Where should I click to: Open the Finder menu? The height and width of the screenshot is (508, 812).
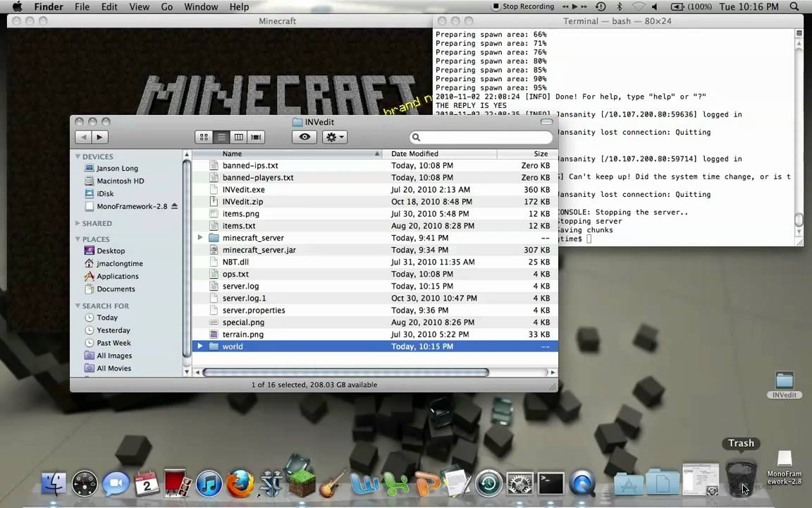[x=49, y=7]
